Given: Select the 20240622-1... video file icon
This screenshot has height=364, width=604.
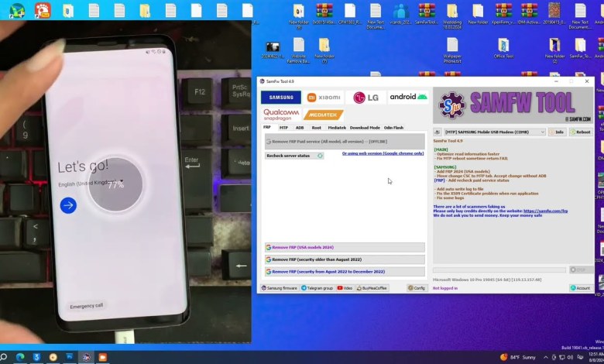Looking at the screenshot, I should pyautogui.click(x=273, y=50).
